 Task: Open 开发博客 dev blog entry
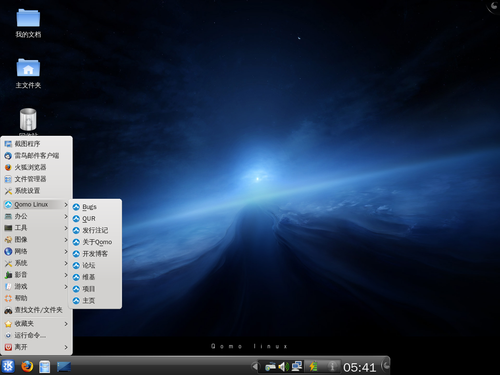tap(95, 254)
